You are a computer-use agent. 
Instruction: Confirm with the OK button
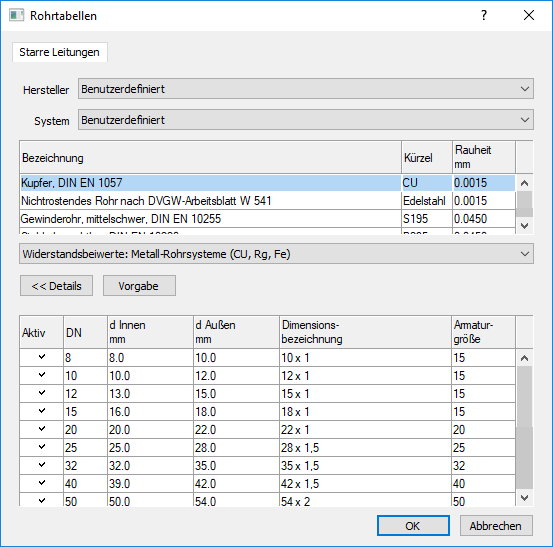(413, 525)
